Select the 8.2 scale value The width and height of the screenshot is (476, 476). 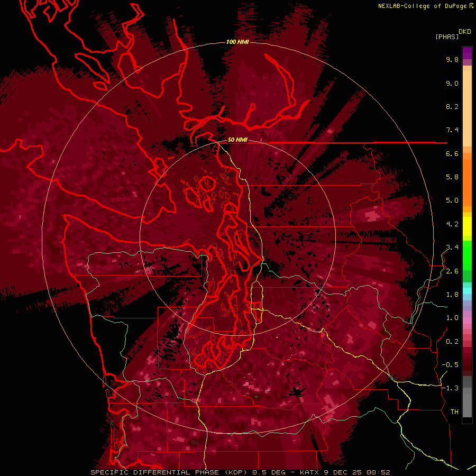point(452,106)
